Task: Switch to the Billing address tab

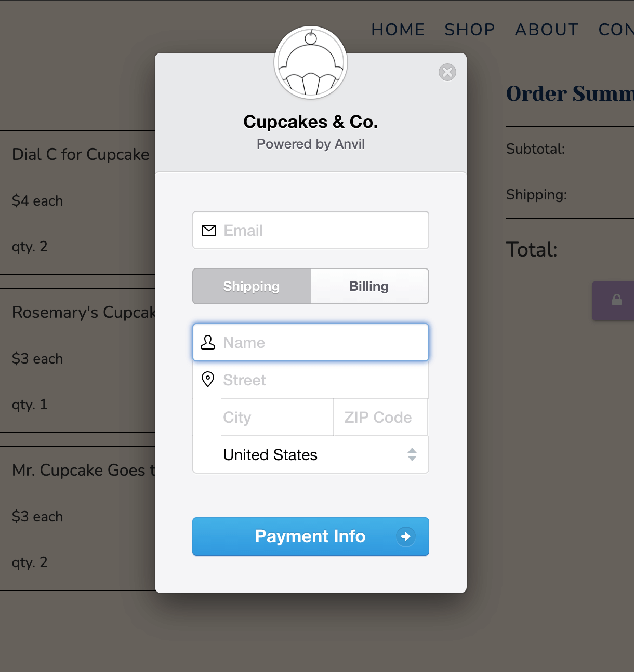Action: pyautogui.click(x=369, y=286)
